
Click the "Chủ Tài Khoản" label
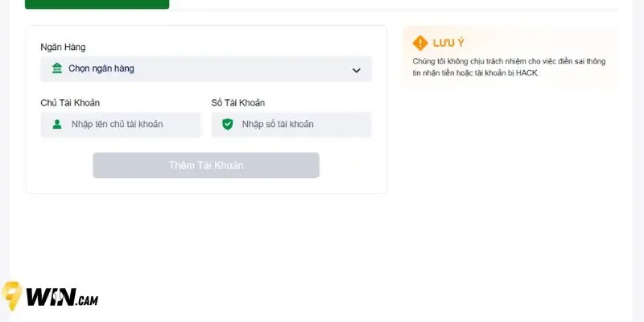click(70, 103)
